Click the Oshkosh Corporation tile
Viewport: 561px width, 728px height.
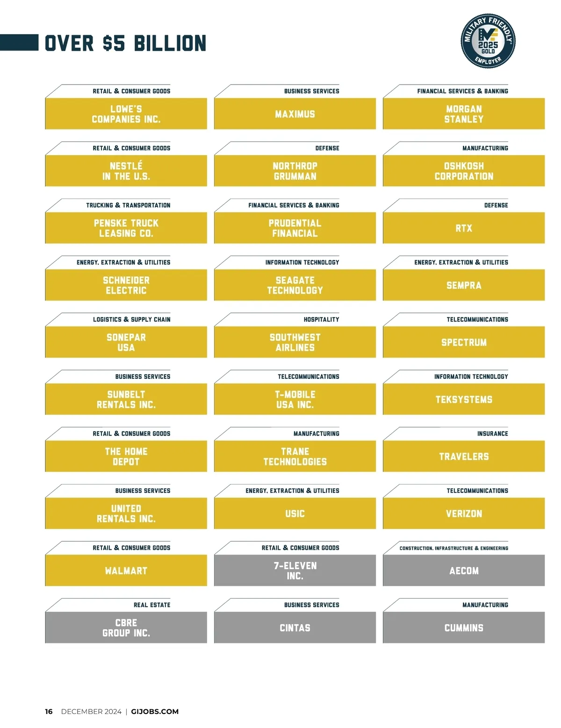pos(464,171)
